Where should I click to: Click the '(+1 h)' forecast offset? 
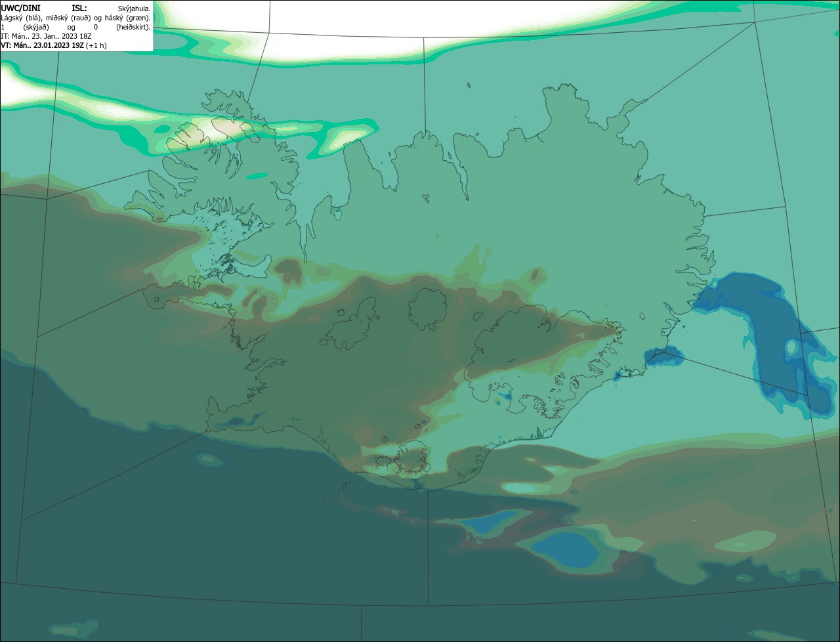click(x=96, y=45)
